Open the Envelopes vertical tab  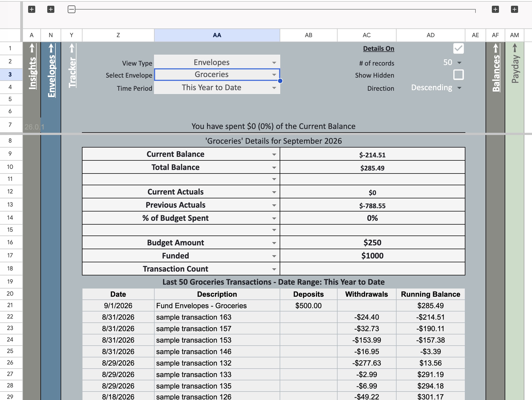point(51,70)
